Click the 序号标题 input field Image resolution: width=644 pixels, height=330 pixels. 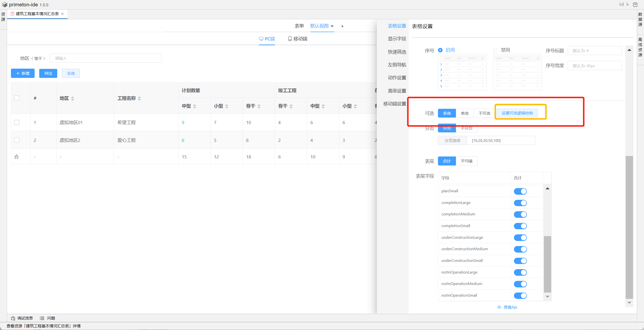click(x=595, y=51)
